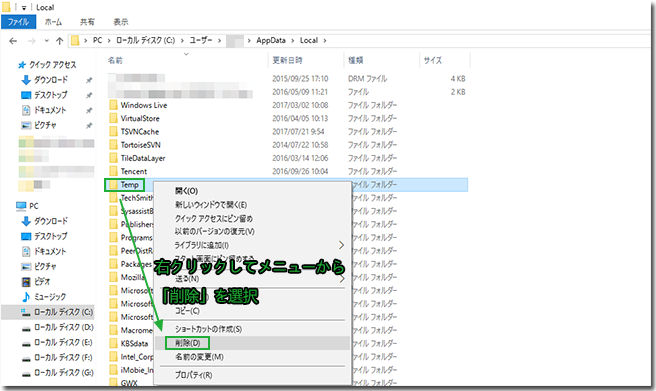Select ローカル ディスク (G:) drive
The width and height of the screenshot is (656, 391).
(57, 372)
